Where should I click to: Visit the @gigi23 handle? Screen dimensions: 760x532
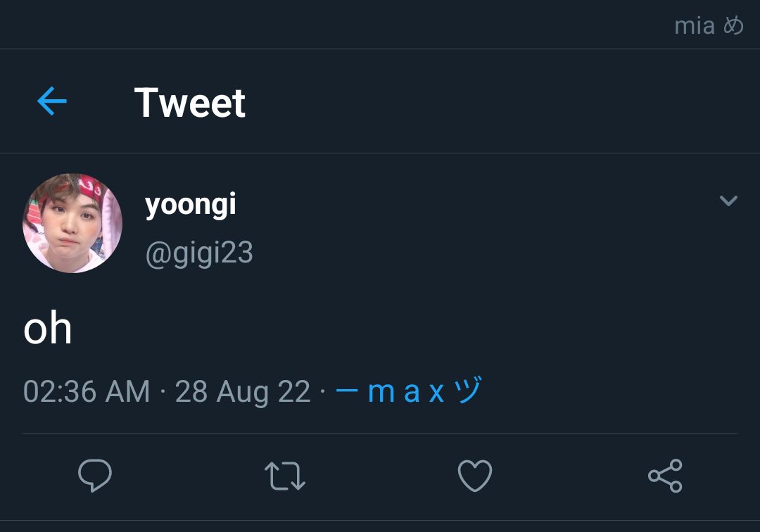[x=199, y=253]
